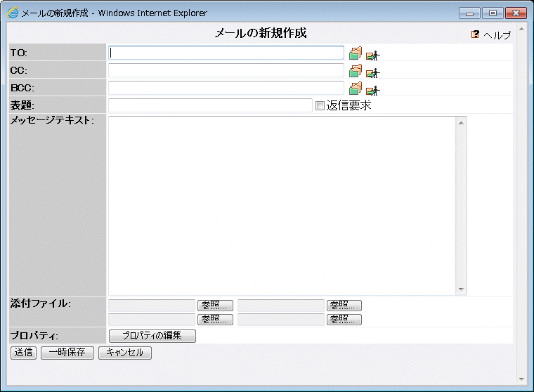Image resolution: width=534 pixels, height=392 pixels.
Task: Focus the BCC recipient field
Action: click(x=226, y=88)
